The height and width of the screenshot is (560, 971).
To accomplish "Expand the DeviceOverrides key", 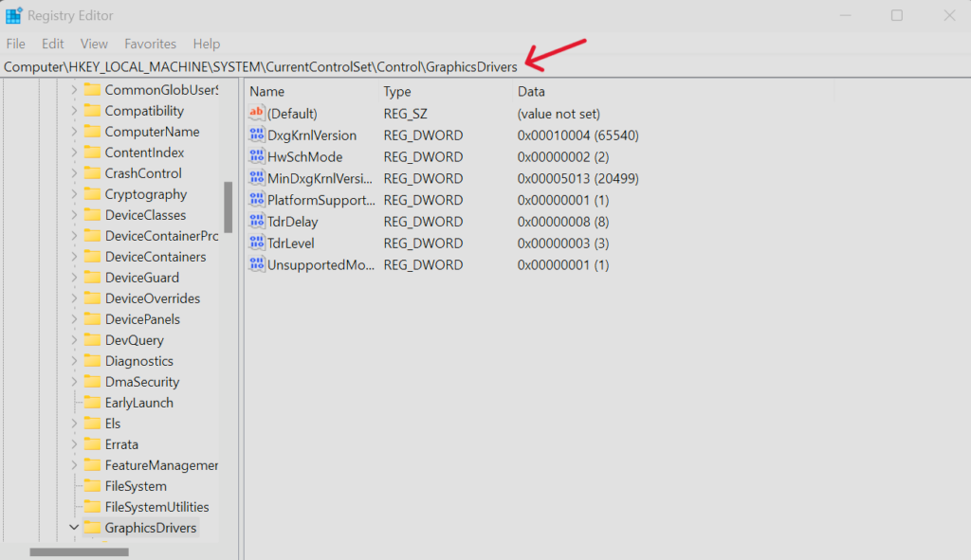I will coord(74,298).
